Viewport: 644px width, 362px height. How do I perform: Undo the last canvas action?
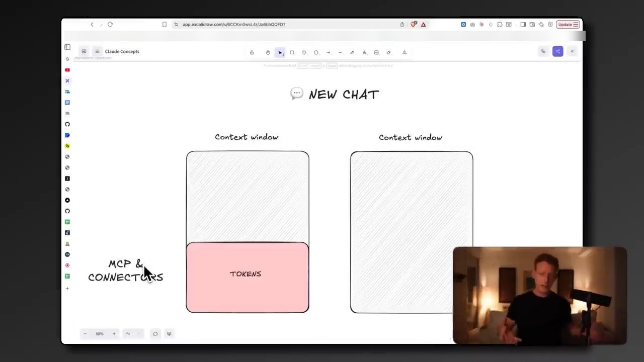[128, 334]
